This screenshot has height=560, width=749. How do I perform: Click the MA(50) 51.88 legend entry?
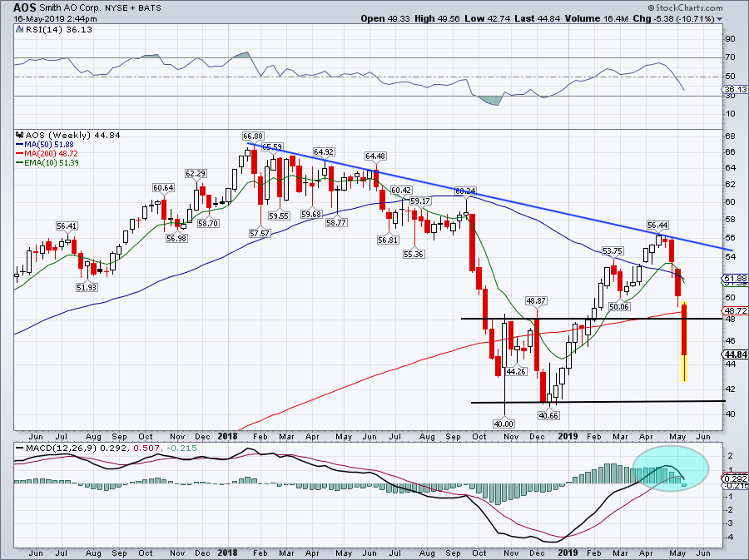click(x=45, y=144)
